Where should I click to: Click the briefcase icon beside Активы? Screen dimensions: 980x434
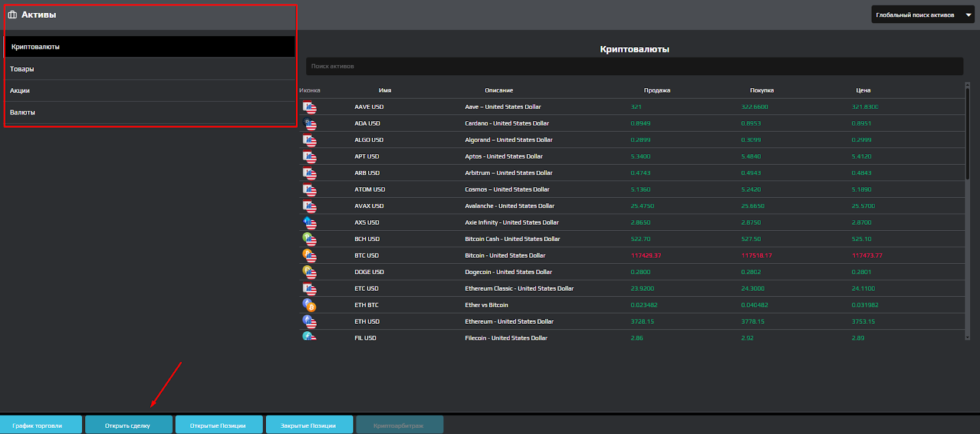click(x=12, y=15)
